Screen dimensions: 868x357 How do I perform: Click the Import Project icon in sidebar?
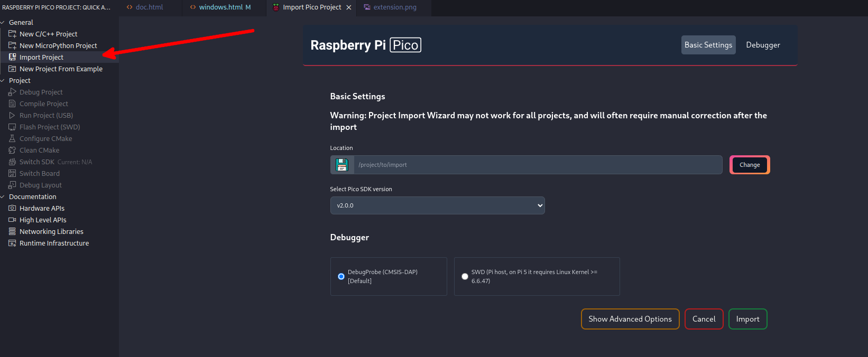tap(12, 57)
